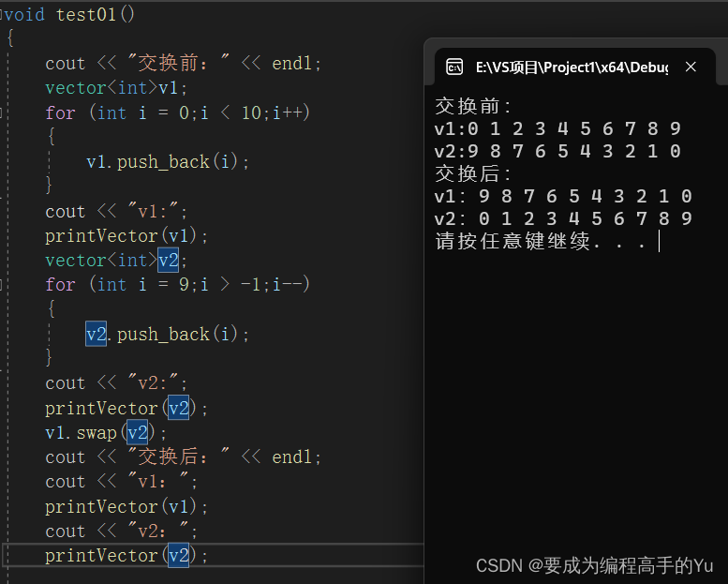Click the code line cout << "v1: " with trailing space
728x584 pixels.
pos(121,481)
